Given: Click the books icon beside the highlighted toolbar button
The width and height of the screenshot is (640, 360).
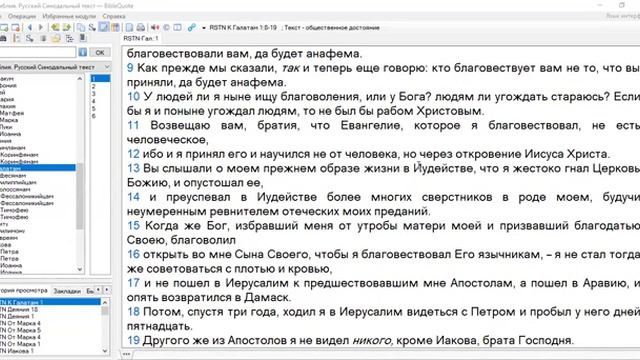Looking at the screenshot, I should pos(115,28).
